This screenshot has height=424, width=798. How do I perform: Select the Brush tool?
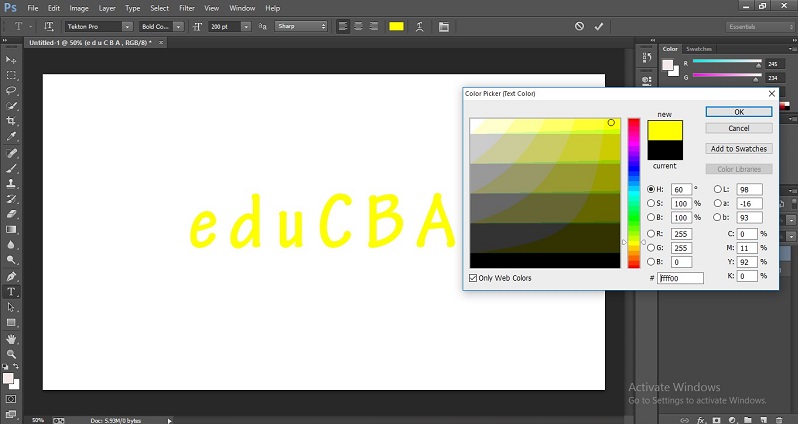point(11,168)
